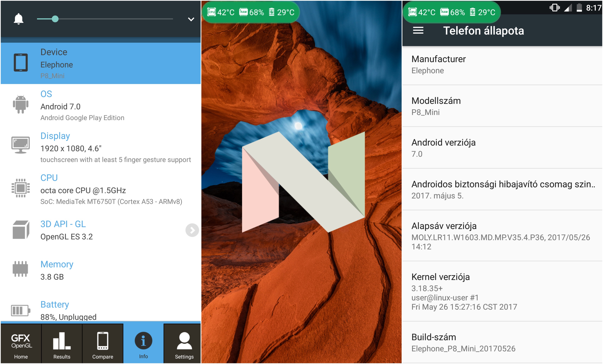Tap the Telefon állapota title
Screen dimensions: 603x364
pos(484,31)
